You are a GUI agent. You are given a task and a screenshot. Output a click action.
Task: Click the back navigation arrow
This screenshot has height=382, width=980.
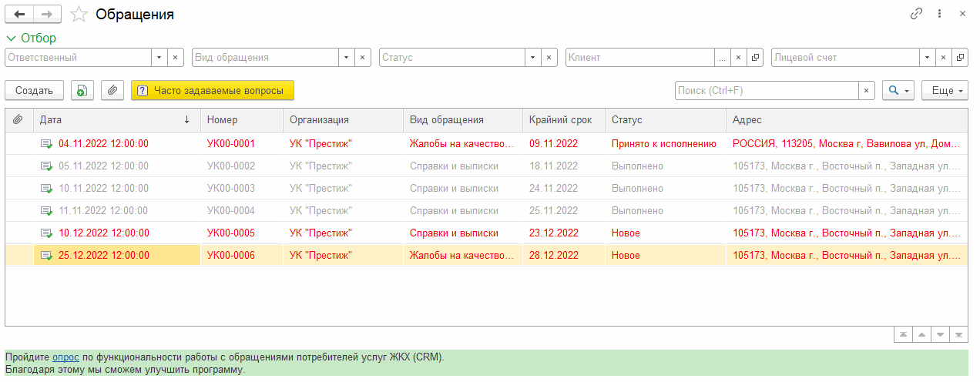[x=19, y=15]
